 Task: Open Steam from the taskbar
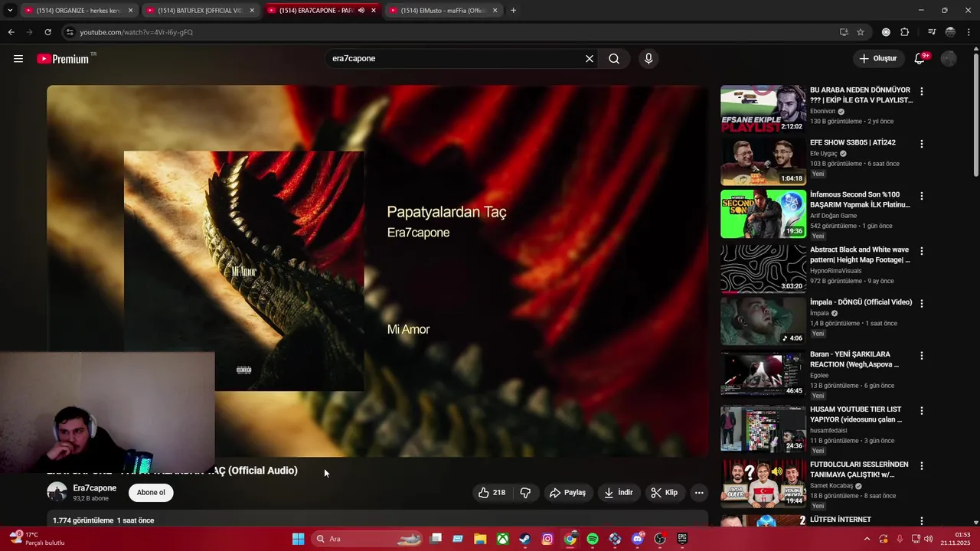524,539
